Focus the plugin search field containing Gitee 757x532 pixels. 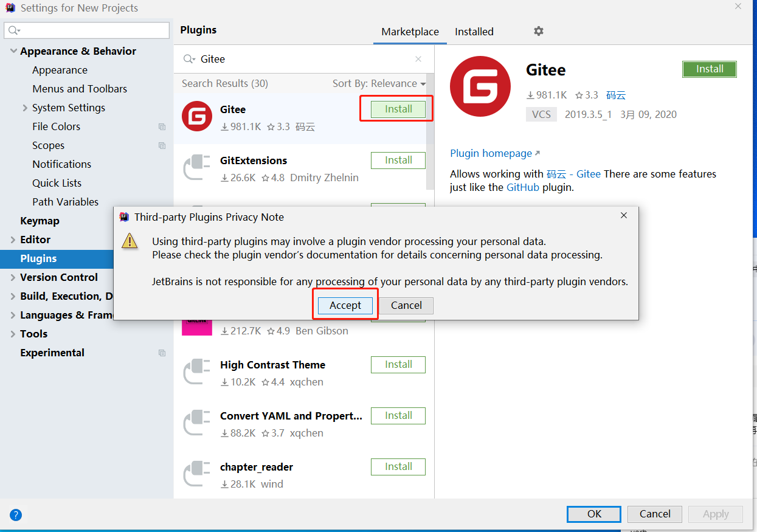[303, 59]
